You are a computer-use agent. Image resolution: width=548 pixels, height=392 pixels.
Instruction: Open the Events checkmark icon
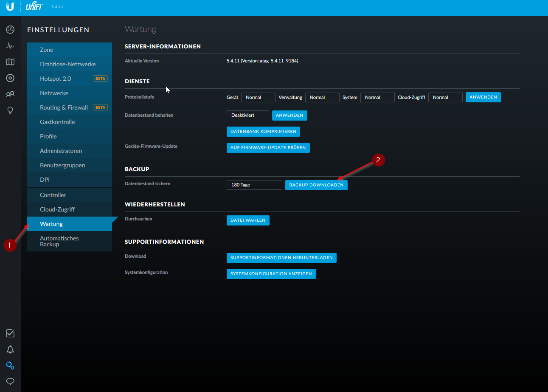click(x=10, y=333)
